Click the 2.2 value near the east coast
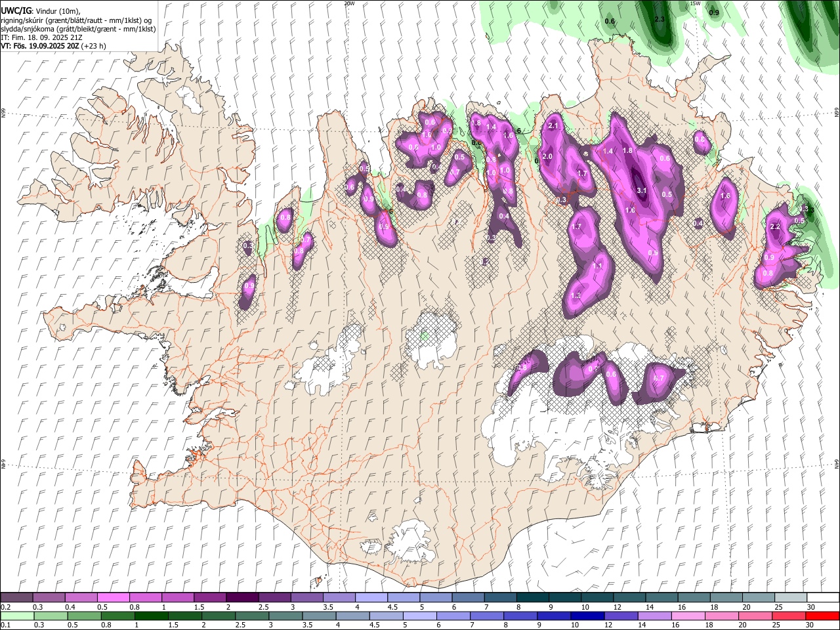Viewport: 840px width, 630px height. [x=774, y=226]
